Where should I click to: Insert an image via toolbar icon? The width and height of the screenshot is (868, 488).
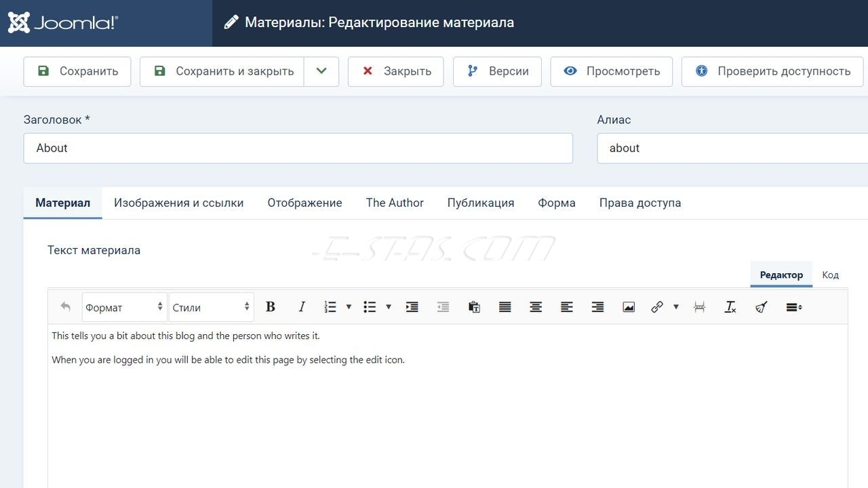(x=629, y=307)
